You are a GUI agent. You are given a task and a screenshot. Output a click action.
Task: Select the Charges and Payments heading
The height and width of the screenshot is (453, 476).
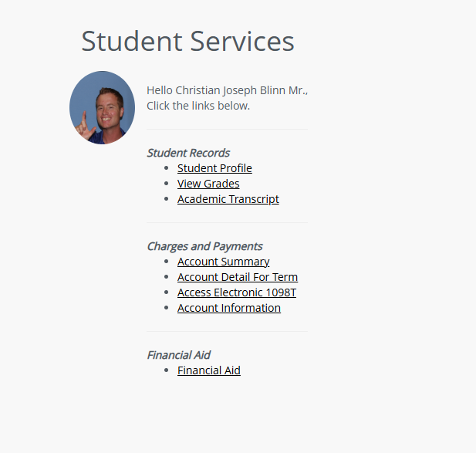[204, 246]
